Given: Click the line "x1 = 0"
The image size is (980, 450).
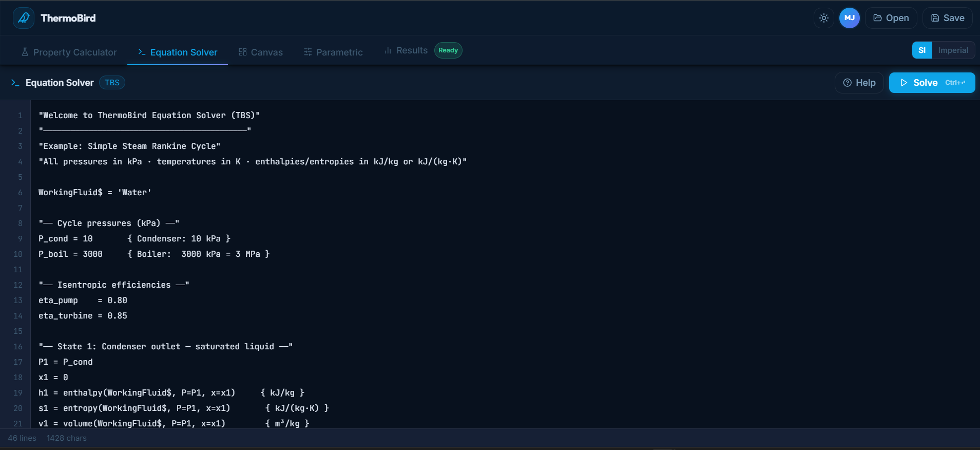Looking at the screenshot, I should tap(53, 377).
